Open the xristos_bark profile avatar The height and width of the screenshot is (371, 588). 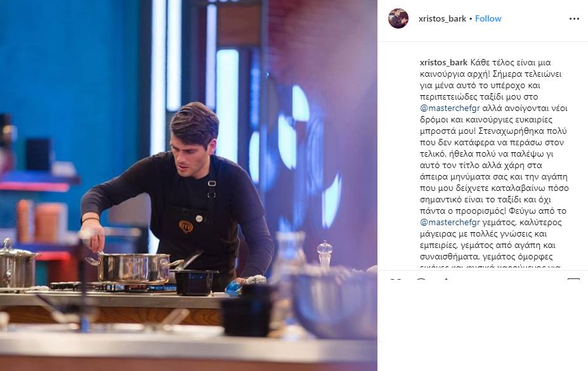coord(398,18)
